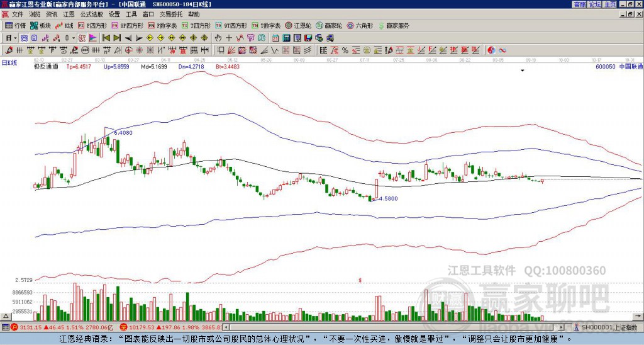The width and height of the screenshot is (644, 345).
Task: Open the 江恩轮 Gann wheel
Action: [299, 25]
